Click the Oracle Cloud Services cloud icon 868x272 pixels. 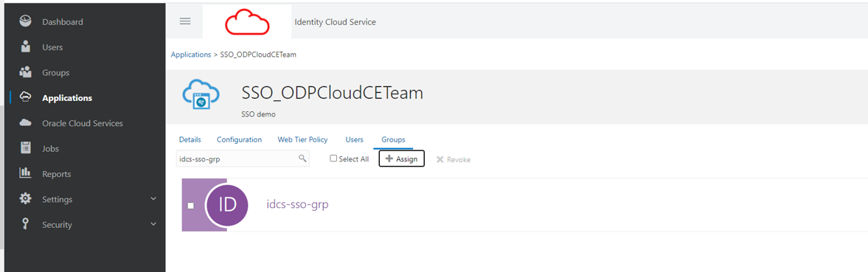click(x=26, y=123)
